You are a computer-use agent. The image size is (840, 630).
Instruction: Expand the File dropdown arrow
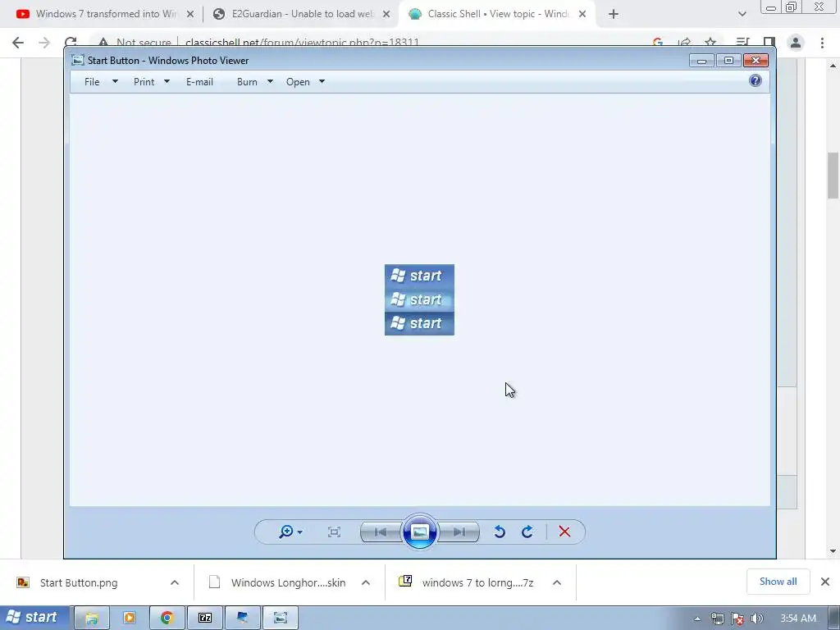tap(115, 81)
